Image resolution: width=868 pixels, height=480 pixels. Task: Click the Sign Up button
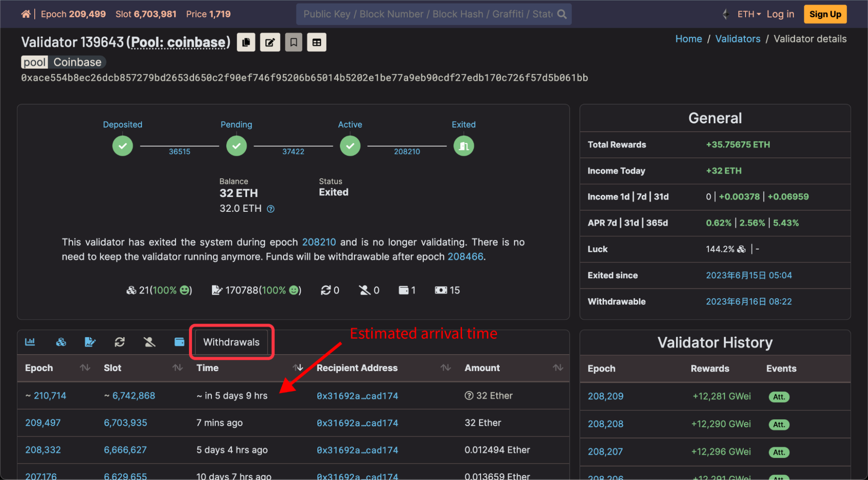pos(825,14)
